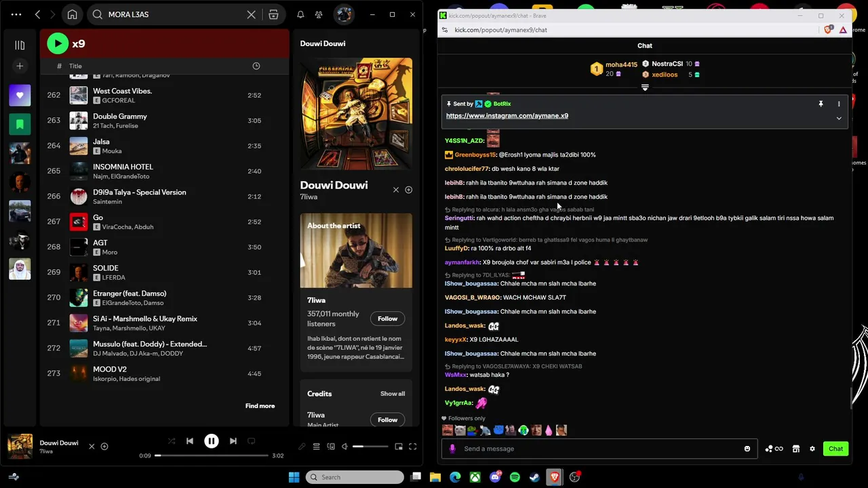Open Spotify Home
Image resolution: width=868 pixels, height=488 pixels.
[x=72, y=14]
